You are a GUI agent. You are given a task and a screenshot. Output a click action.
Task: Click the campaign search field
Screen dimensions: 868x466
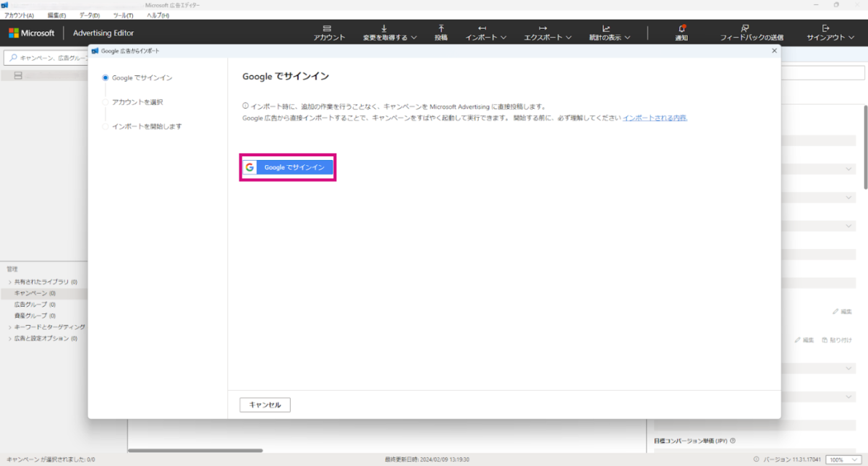pos(46,57)
